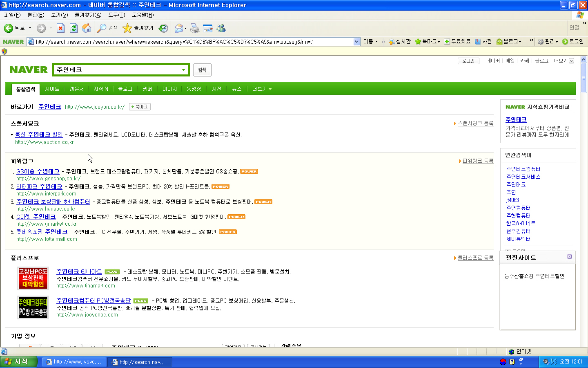This screenshot has height=368, width=588.
Task: Click the Edit page toolbar icon
Action: (208, 28)
